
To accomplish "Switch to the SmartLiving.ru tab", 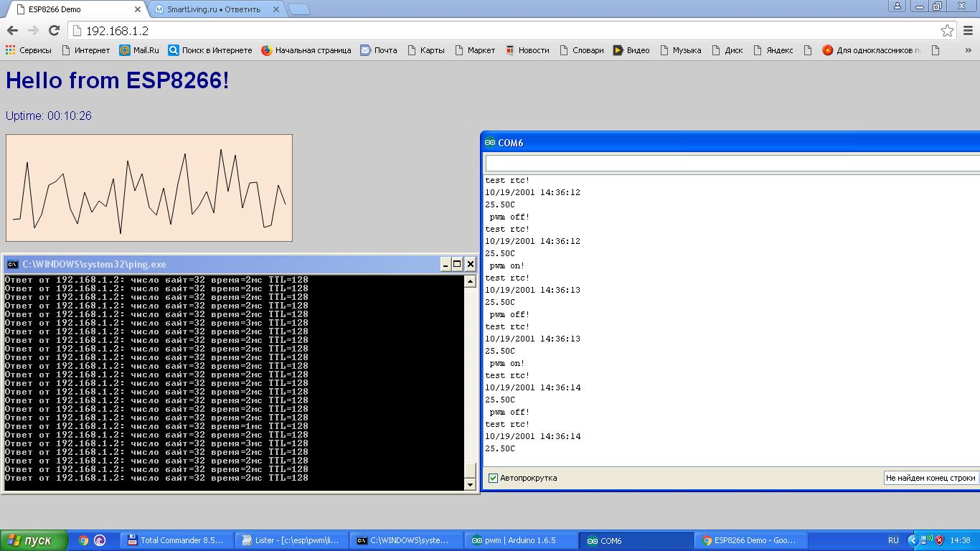I will pyautogui.click(x=214, y=9).
